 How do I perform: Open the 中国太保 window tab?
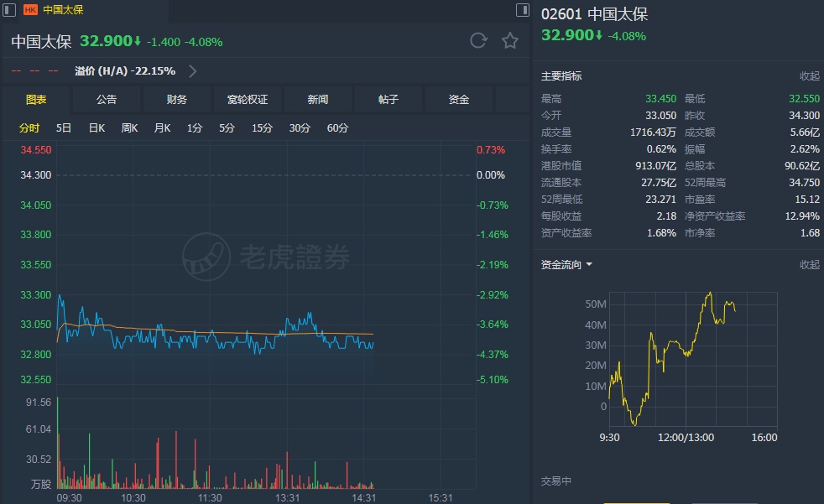coord(63,10)
